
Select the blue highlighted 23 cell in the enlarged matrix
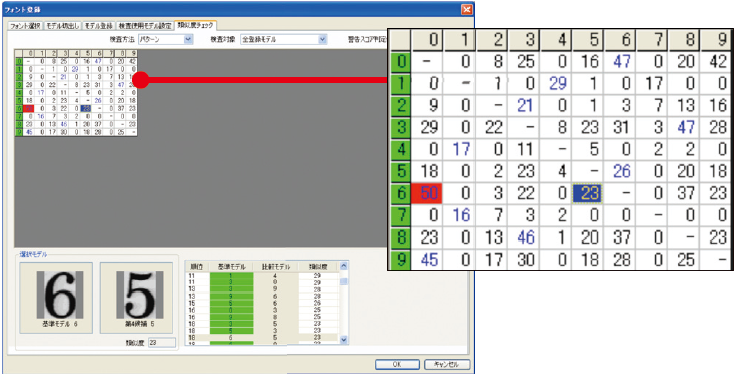pyautogui.click(x=587, y=193)
